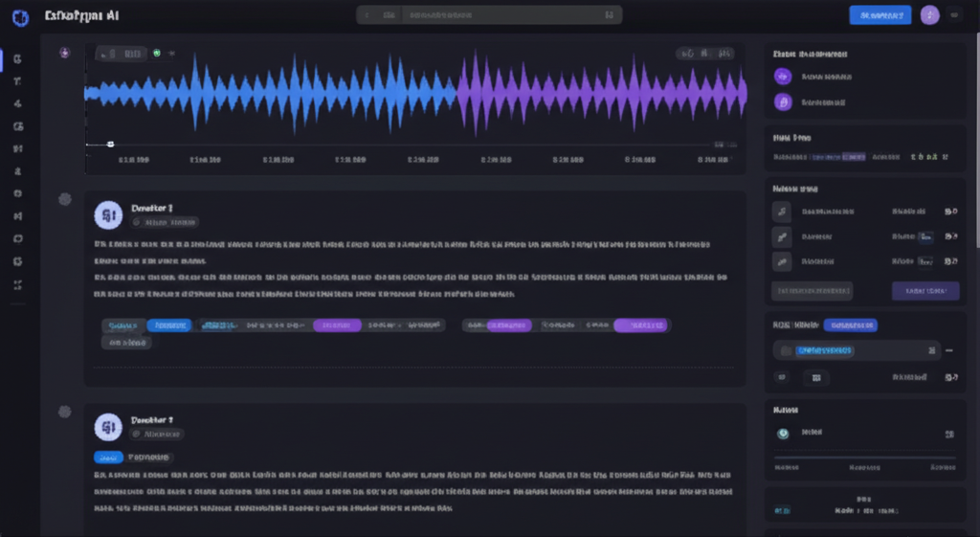Click the slider track below the teal icon
Image resolution: width=980 pixels, height=537 pixels.
tap(865, 458)
